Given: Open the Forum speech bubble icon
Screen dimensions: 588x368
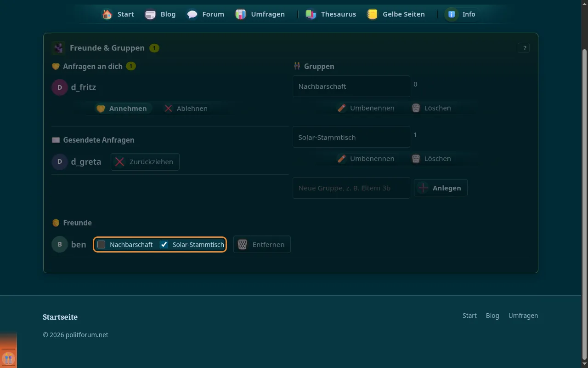Looking at the screenshot, I should 192,14.
